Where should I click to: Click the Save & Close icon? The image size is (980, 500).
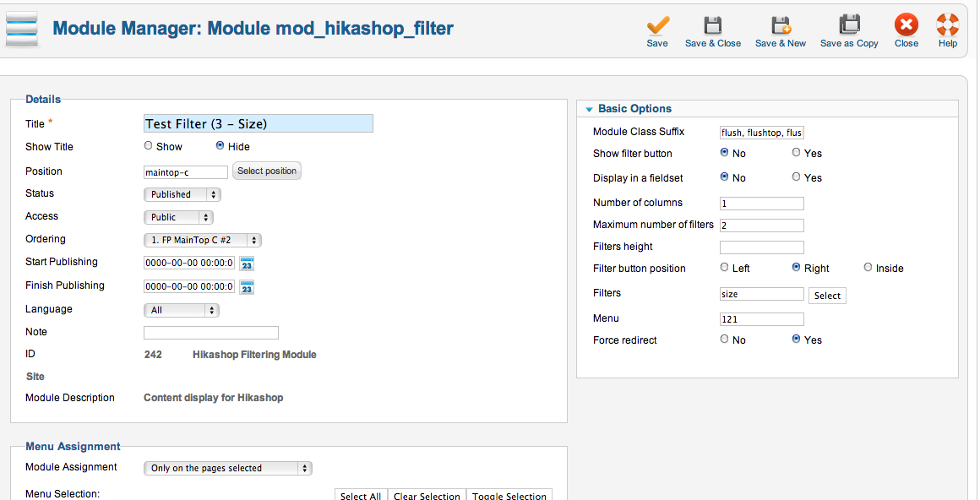coord(713,25)
